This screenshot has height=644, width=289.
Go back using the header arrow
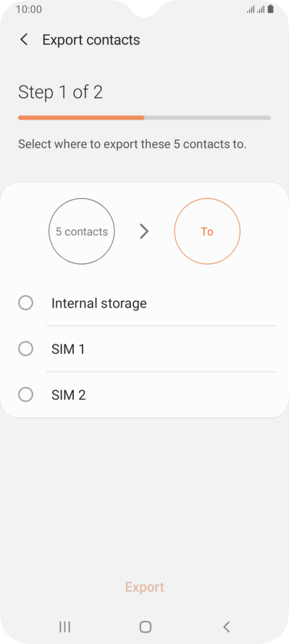coord(24,40)
